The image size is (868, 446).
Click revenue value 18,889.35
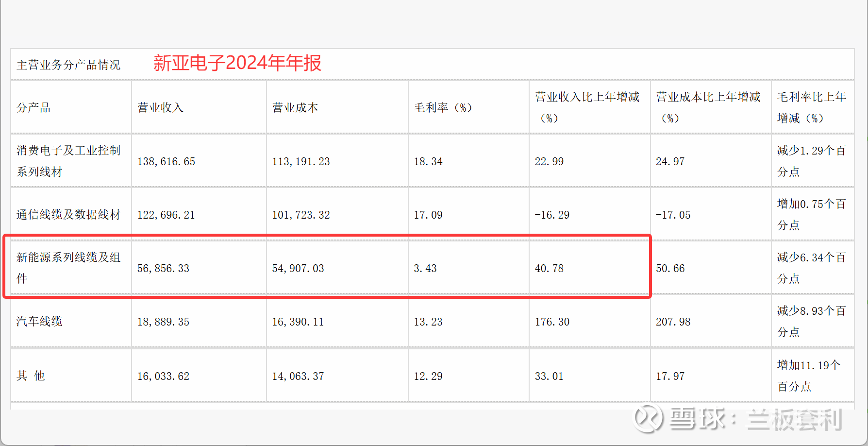click(x=163, y=322)
